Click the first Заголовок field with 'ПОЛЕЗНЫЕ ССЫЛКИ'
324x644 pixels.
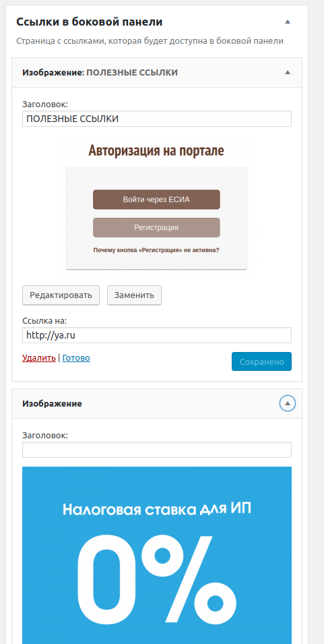tap(157, 119)
